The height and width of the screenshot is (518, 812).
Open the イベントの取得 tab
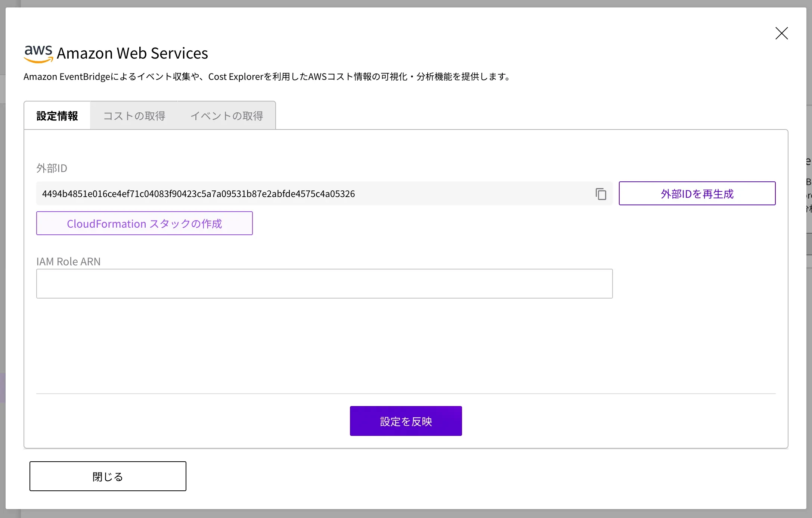[227, 116]
